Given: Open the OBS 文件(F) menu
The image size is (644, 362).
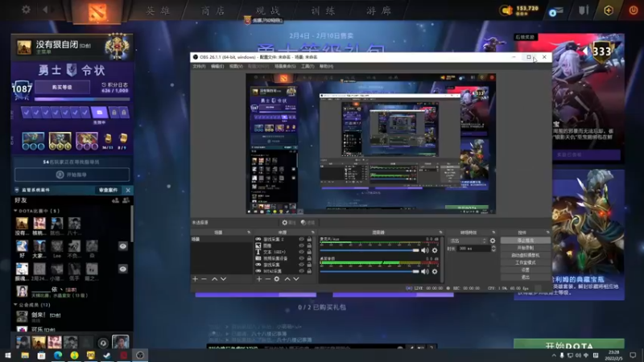Looking at the screenshot, I should click(199, 66).
